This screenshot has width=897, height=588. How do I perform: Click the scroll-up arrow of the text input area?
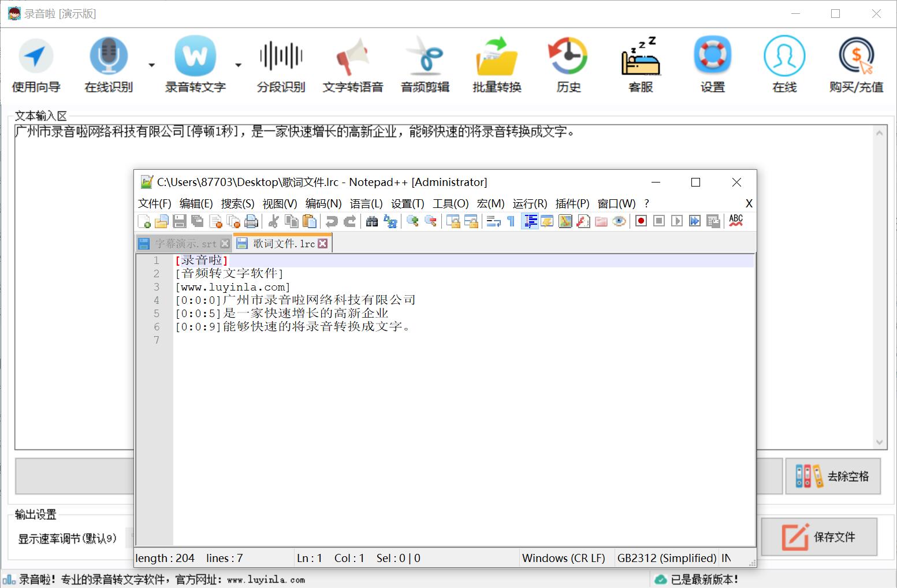[x=880, y=133]
